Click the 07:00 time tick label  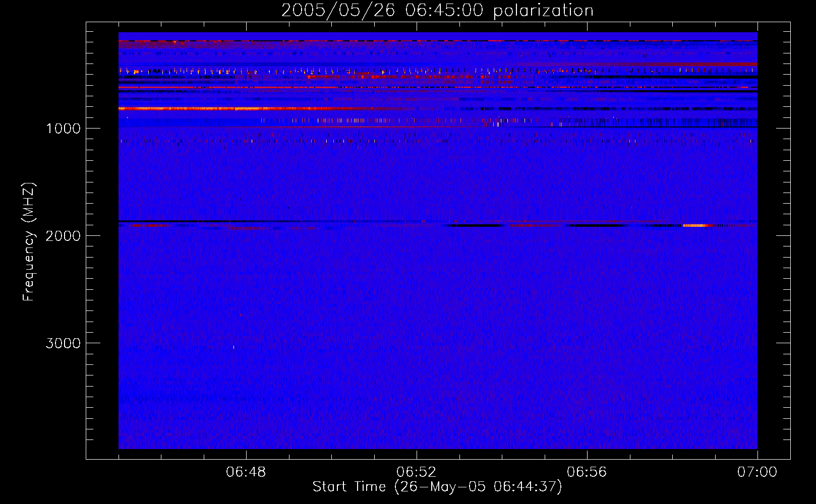(757, 472)
